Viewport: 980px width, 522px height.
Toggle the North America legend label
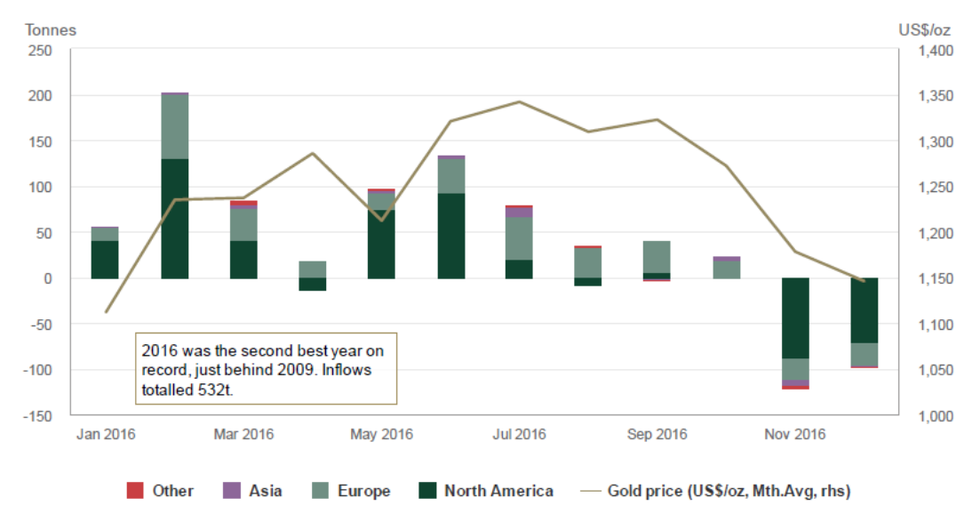point(498,491)
